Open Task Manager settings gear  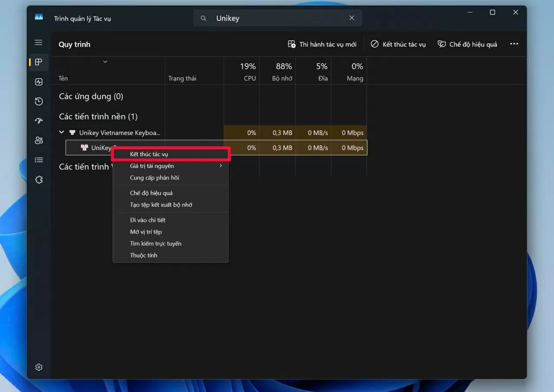[39, 367]
